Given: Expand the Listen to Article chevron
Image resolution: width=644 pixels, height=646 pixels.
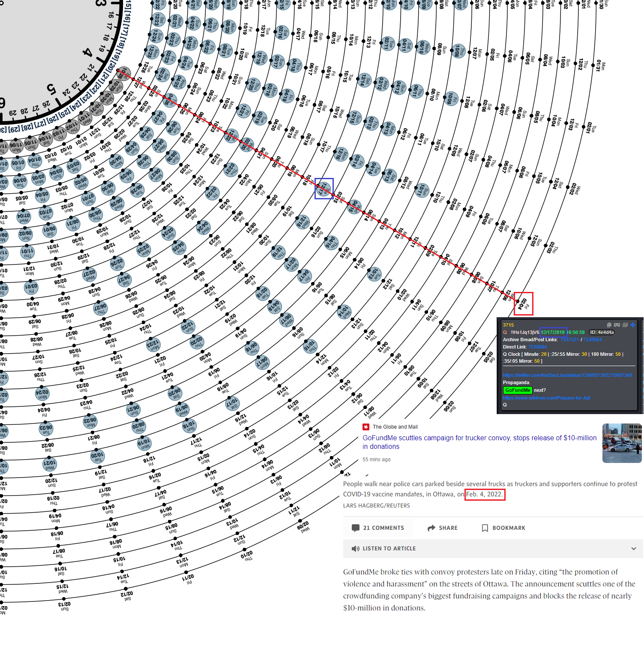Looking at the screenshot, I should [x=634, y=548].
